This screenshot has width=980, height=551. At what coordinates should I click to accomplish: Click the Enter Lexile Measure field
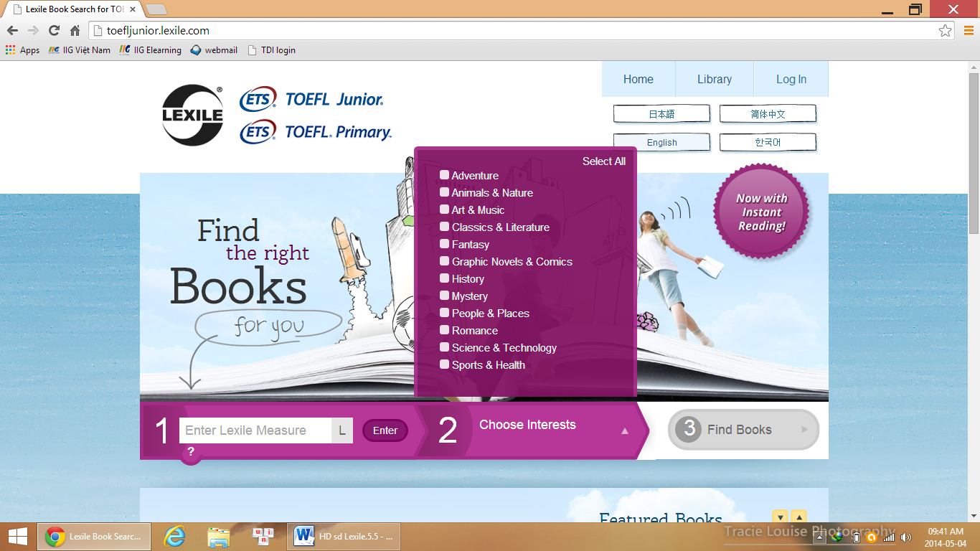click(x=255, y=430)
